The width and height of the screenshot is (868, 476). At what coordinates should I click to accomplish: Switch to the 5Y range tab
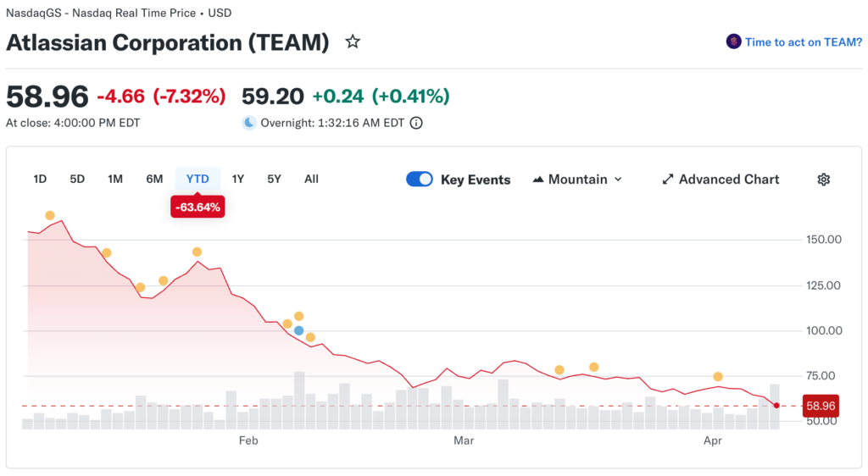[x=274, y=179]
